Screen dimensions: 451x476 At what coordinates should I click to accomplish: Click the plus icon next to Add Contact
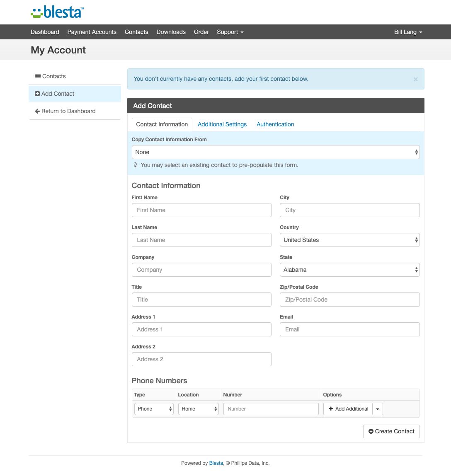[x=38, y=94]
